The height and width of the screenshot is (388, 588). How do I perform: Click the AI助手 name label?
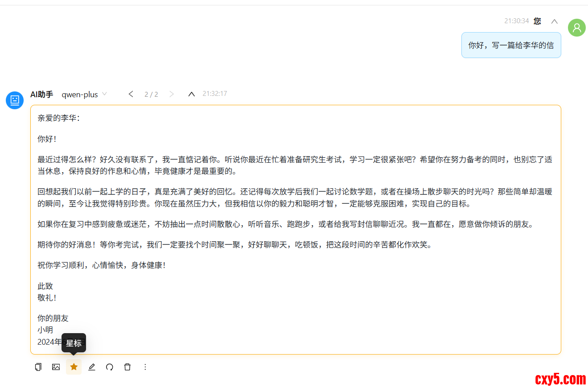click(x=42, y=94)
